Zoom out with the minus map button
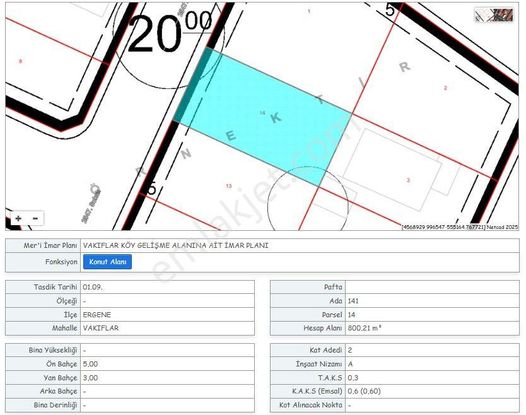 pyautogui.click(x=35, y=219)
